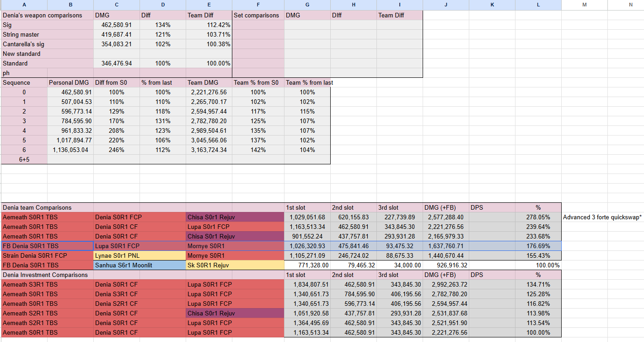This screenshot has width=644, height=342.
Task: Select the total 2,992,263.72
Action: click(446, 284)
